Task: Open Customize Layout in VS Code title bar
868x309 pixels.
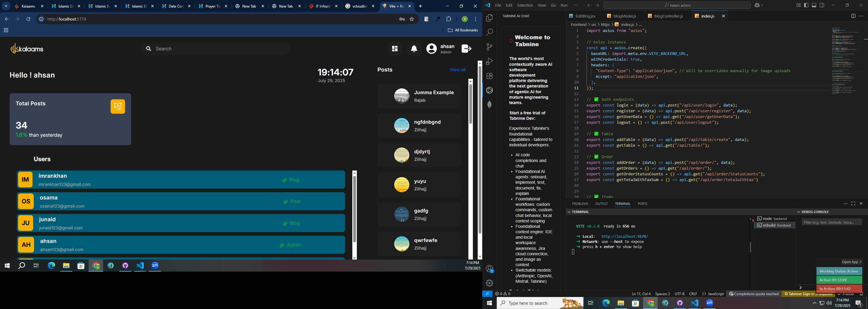Action: (798, 5)
